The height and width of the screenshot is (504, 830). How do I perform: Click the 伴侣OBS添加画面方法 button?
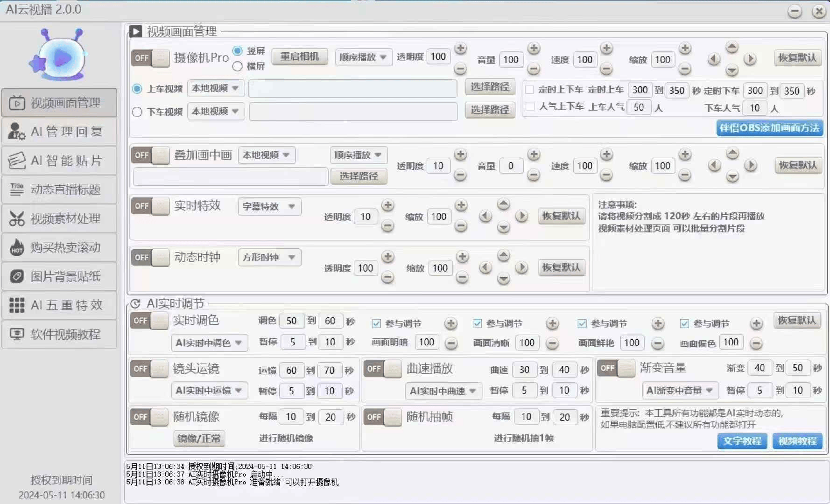coord(769,128)
